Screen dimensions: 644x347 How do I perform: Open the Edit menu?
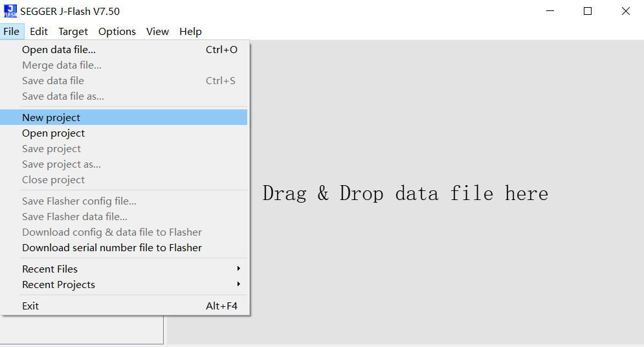coord(39,32)
